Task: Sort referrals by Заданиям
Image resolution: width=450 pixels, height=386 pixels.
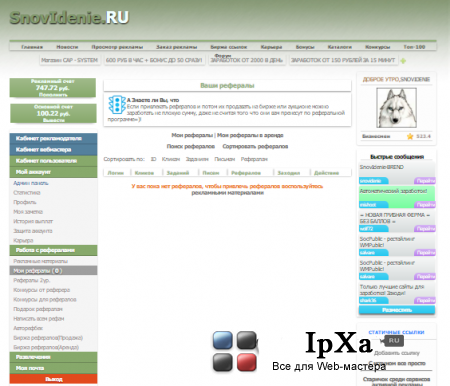Action: 197,159
